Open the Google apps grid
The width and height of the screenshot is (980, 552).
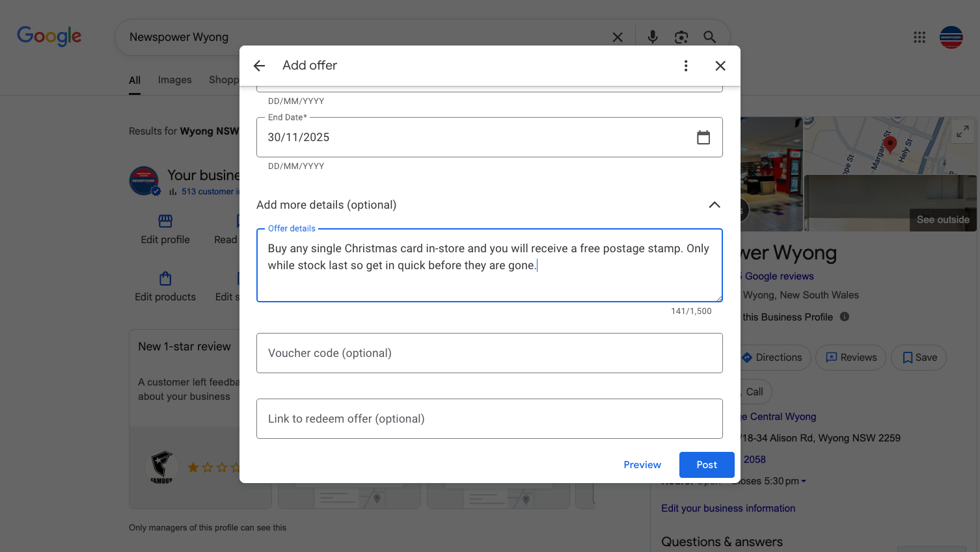pyautogui.click(x=919, y=37)
